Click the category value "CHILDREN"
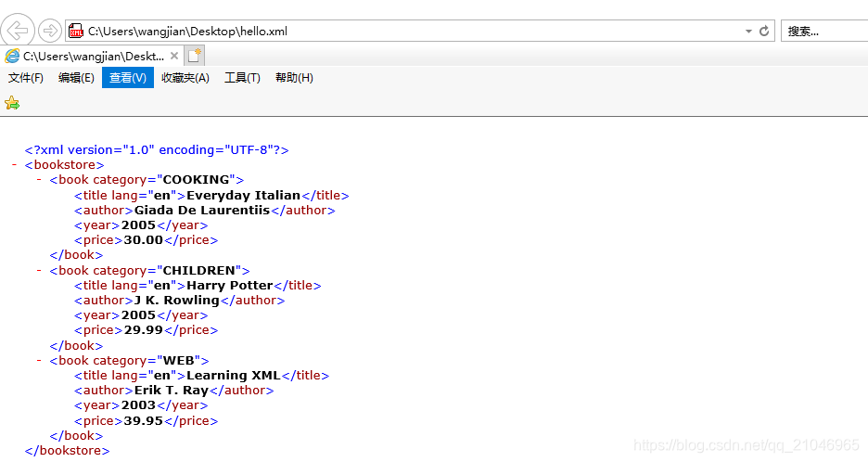 click(198, 271)
